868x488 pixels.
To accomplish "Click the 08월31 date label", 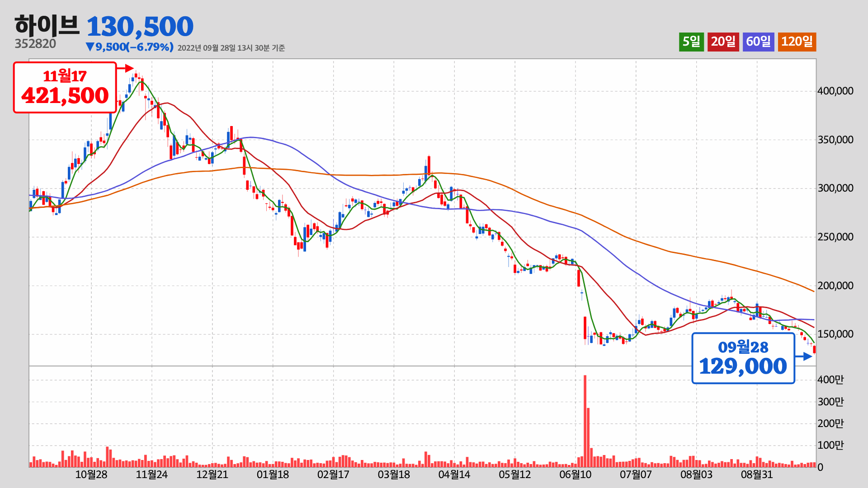I will (757, 475).
